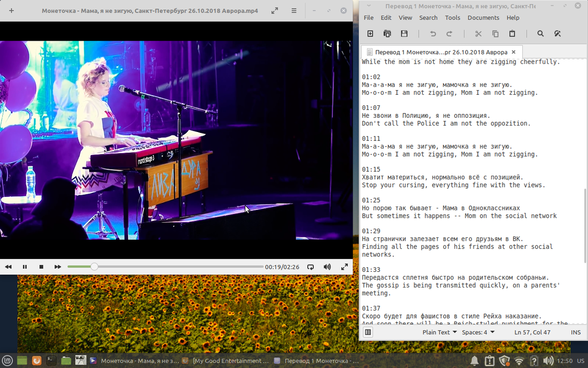588x368 pixels.
Task: Copy the selected text
Action: pyautogui.click(x=495, y=34)
